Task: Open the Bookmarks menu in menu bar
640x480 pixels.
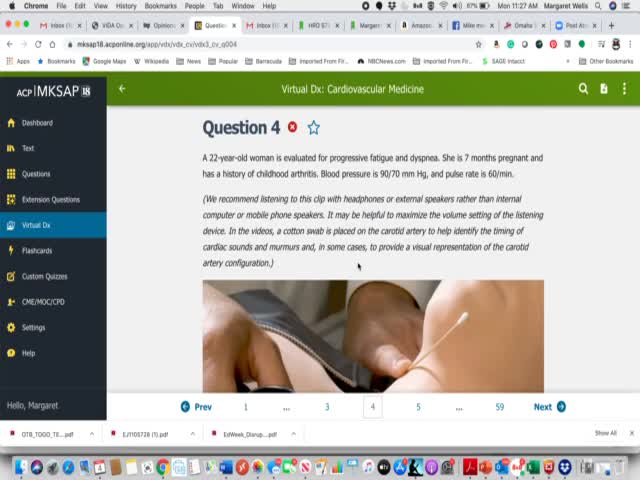Action: [x=160, y=6]
